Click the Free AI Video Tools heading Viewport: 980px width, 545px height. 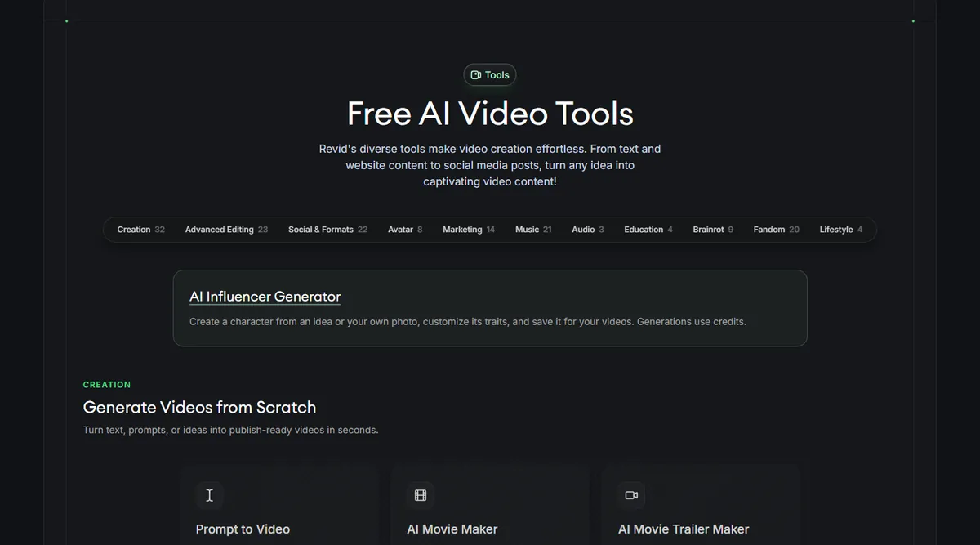(490, 114)
